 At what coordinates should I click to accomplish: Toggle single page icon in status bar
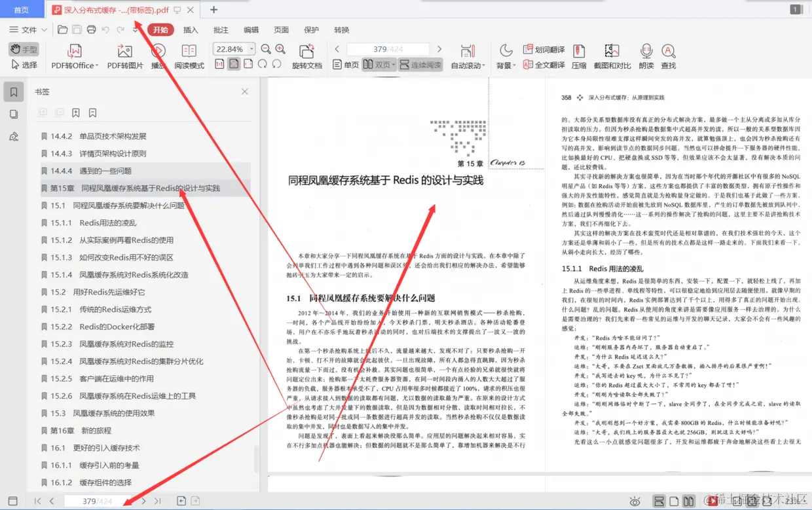pyautogui.click(x=674, y=501)
